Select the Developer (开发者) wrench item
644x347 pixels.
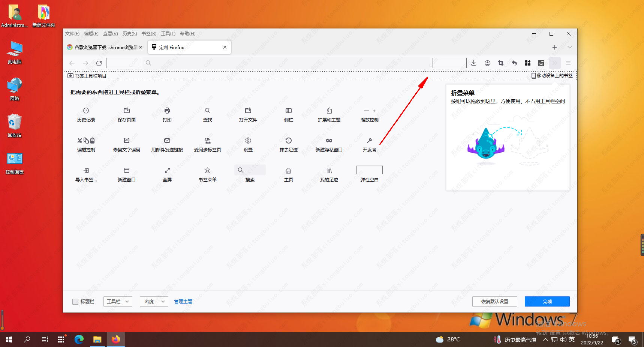pyautogui.click(x=370, y=145)
